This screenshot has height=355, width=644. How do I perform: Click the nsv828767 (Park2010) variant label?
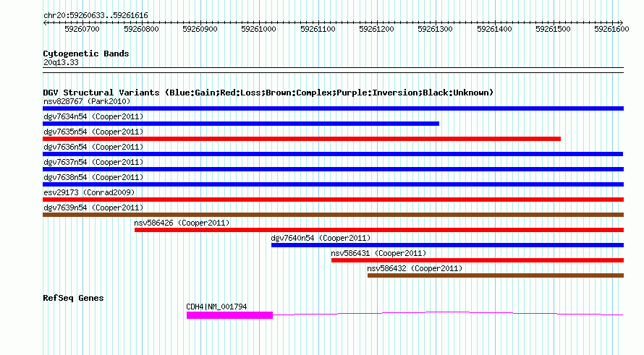87,101
